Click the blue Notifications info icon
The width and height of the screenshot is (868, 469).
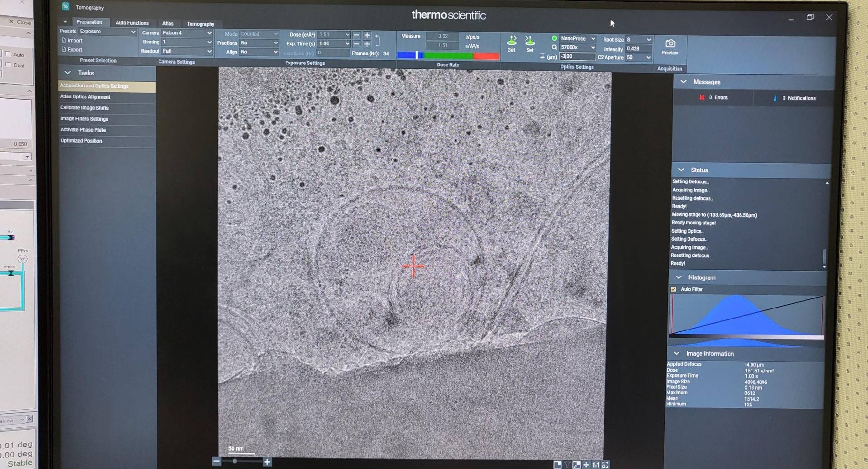pyautogui.click(x=775, y=98)
